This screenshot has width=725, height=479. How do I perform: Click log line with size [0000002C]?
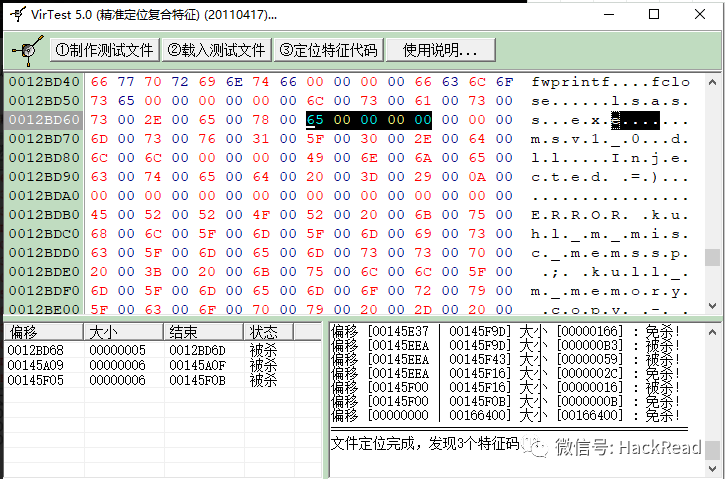(x=505, y=373)
